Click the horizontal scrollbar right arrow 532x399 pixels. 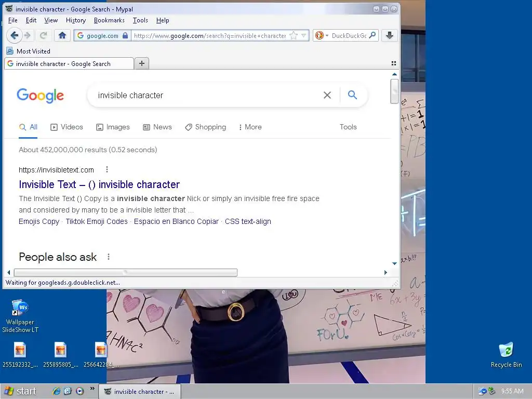pos(385,272)
